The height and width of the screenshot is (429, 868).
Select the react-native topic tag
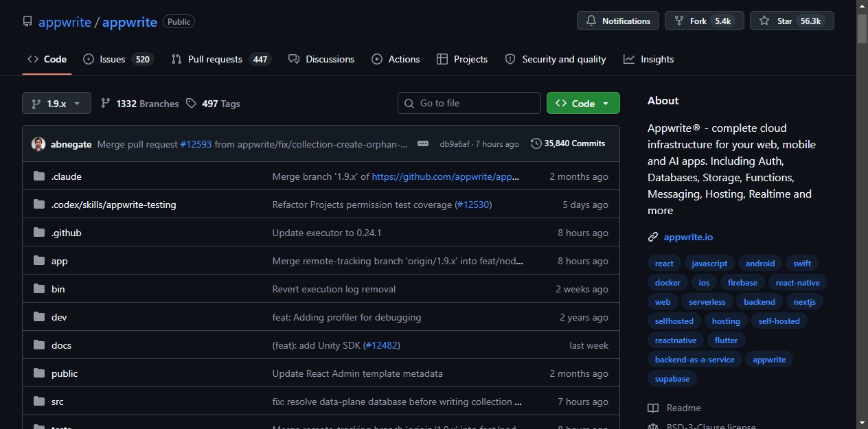click(x=798, y=283)
